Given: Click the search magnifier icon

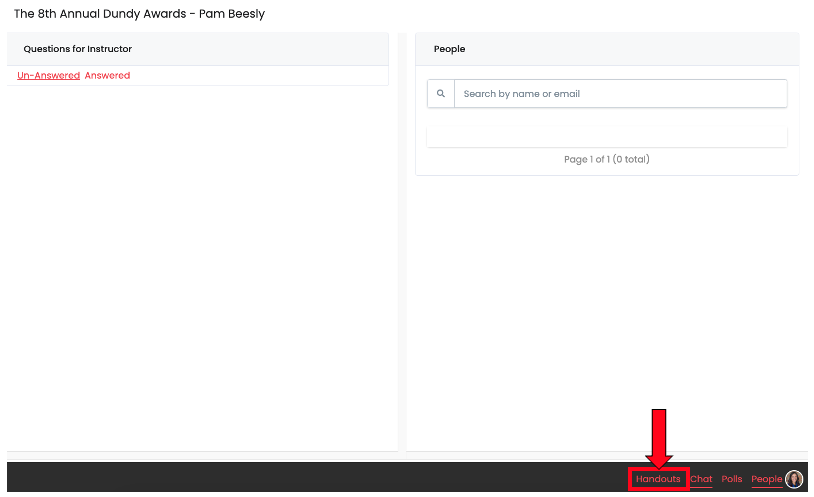Looking at the screenshot, I should click(441, 93).
